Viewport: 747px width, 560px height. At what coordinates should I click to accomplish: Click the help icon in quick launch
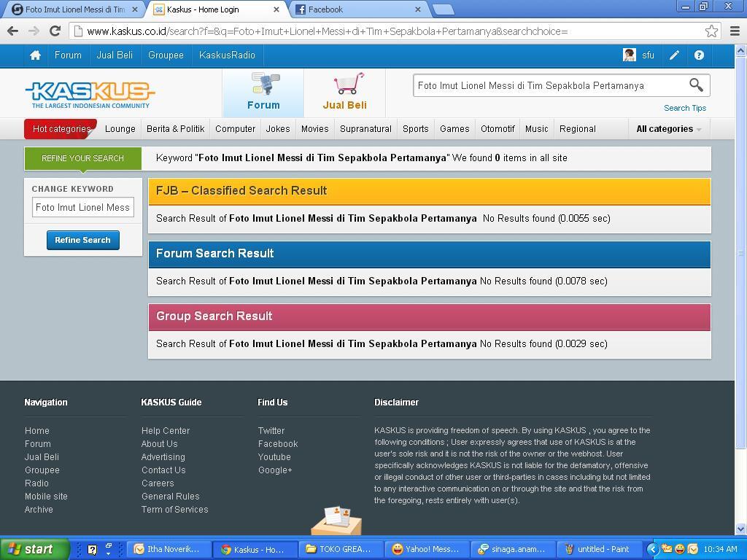93,550
